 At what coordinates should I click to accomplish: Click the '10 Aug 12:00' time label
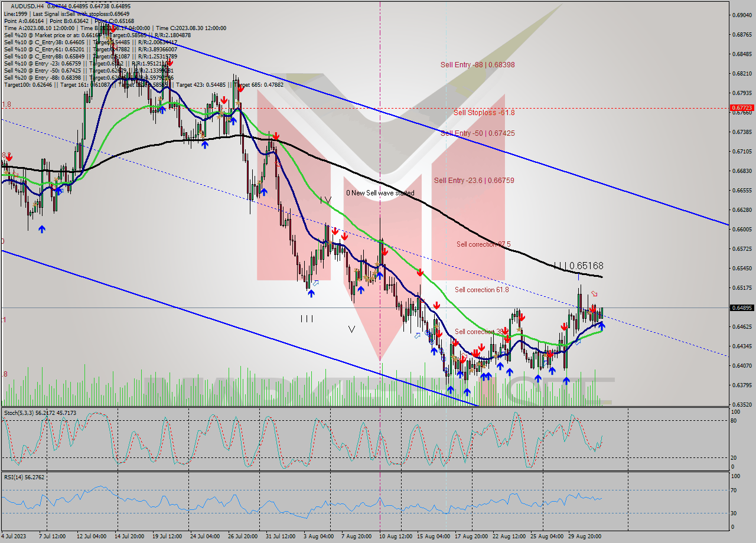click(x=395, y=536)
